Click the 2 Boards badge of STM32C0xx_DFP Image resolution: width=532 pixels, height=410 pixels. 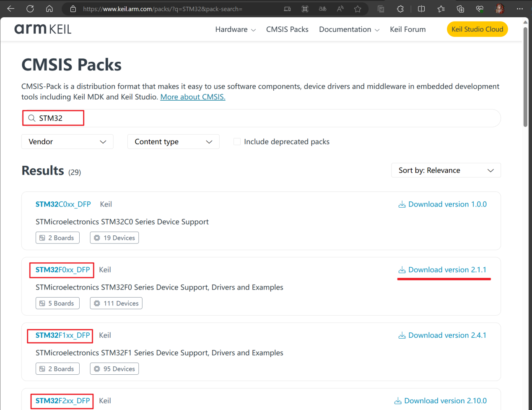(57, 238)
